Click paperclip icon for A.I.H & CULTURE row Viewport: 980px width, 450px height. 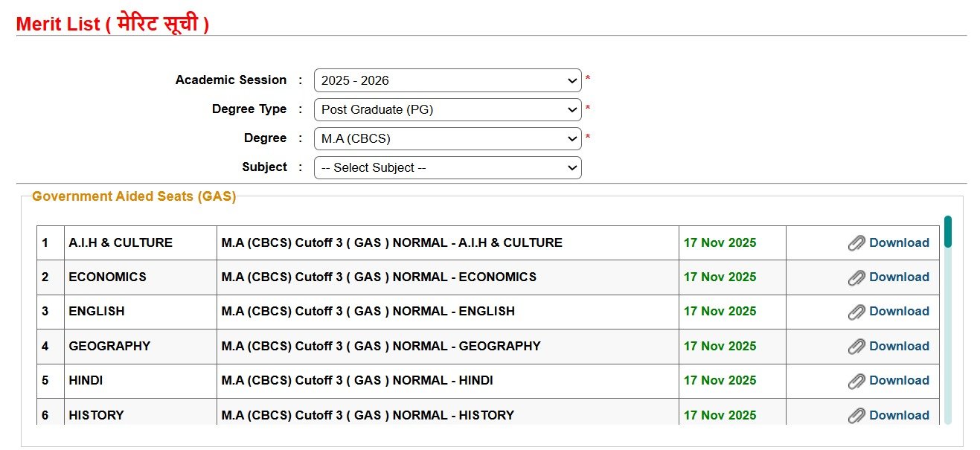856,243
